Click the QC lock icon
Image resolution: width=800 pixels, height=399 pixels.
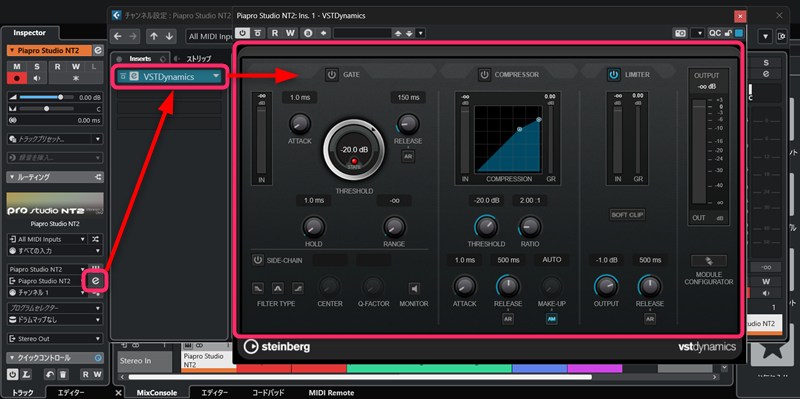tap(729, 33)
